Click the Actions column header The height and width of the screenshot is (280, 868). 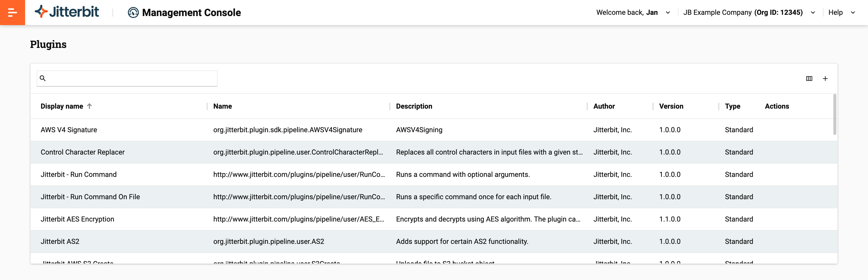[x=777, y=106]
